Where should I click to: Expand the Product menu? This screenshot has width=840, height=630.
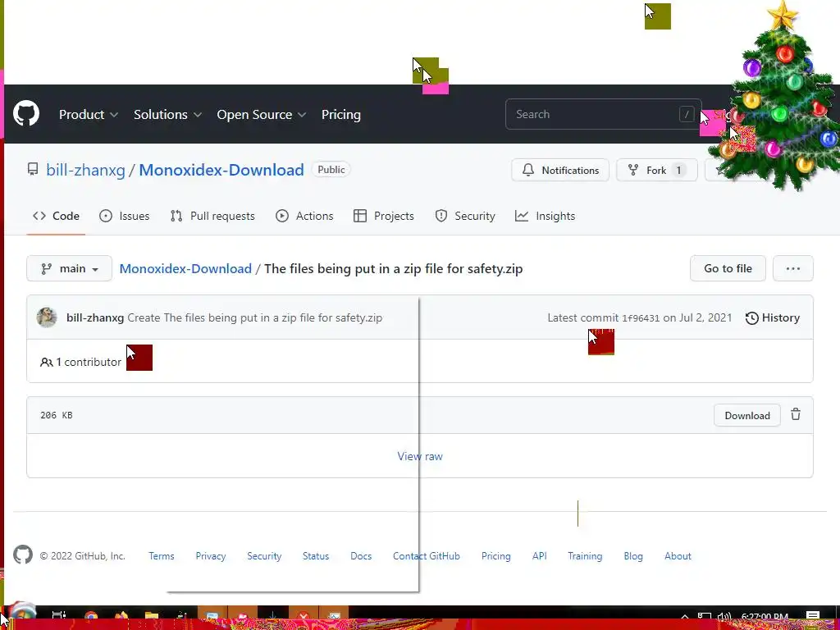coord(89,115)
